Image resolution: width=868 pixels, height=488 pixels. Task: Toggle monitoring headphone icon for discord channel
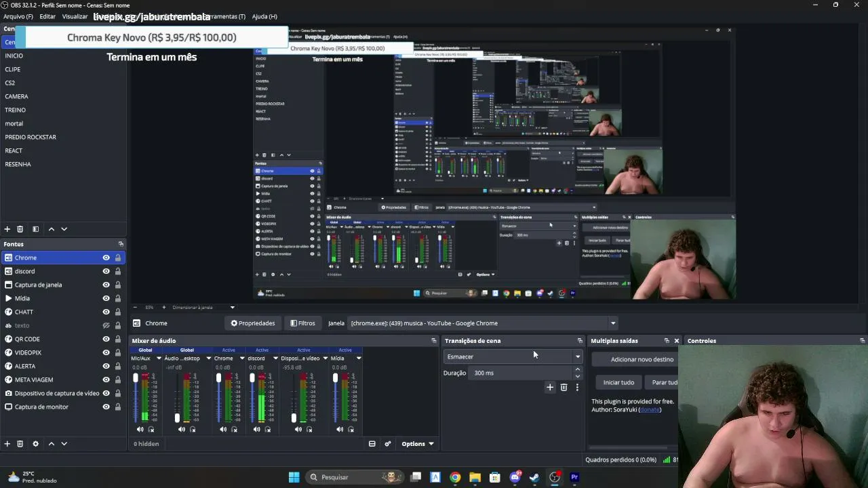coord(267,429)
